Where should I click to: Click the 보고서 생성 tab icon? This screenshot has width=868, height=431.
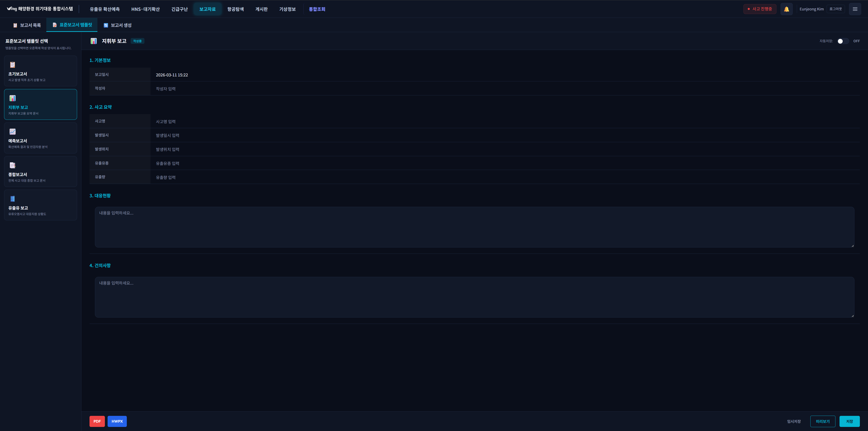point(106,25)
